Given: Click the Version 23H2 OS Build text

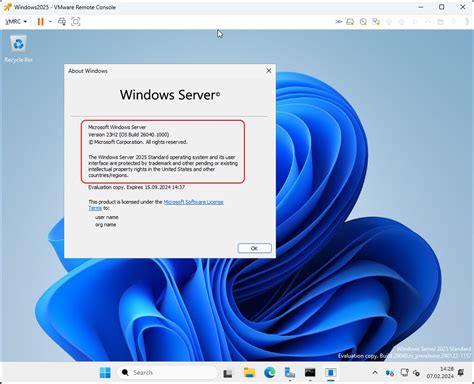Looking at the screenshot, I should 129,134.
